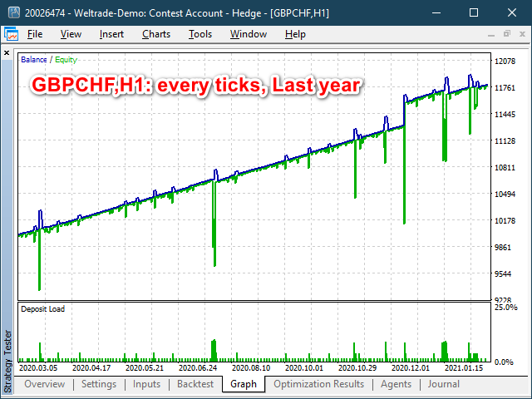This screenshot has width=532, height=399.
Task: Restore the inner chart window
Action: (x=507, y=34)
